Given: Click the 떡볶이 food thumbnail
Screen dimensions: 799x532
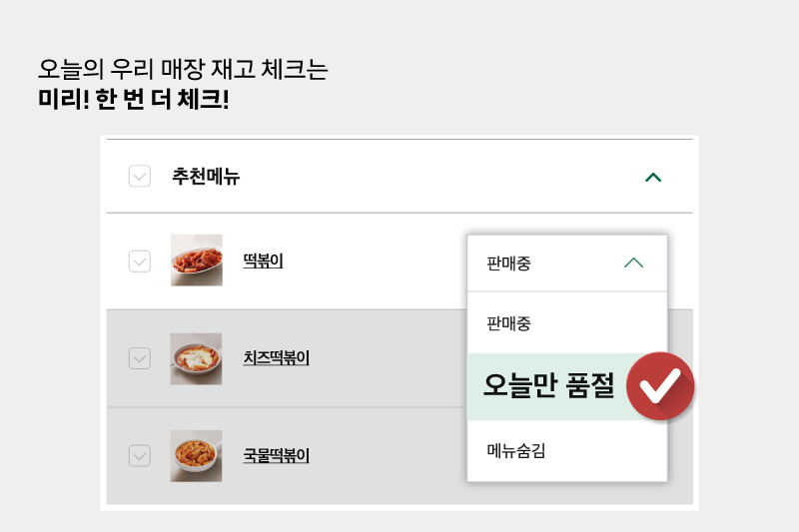Looking at the screenshot, I should click(196, 261).
